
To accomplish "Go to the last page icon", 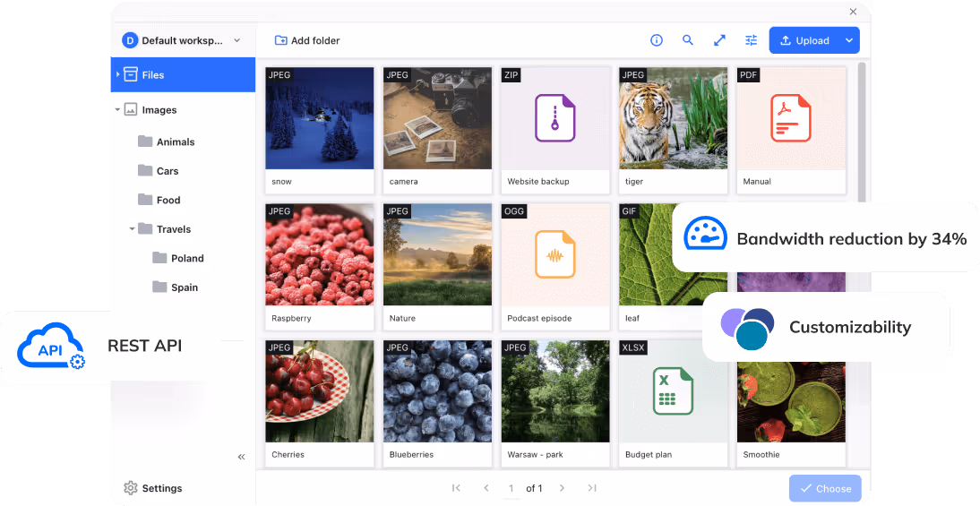I will (x=592, y=488).
